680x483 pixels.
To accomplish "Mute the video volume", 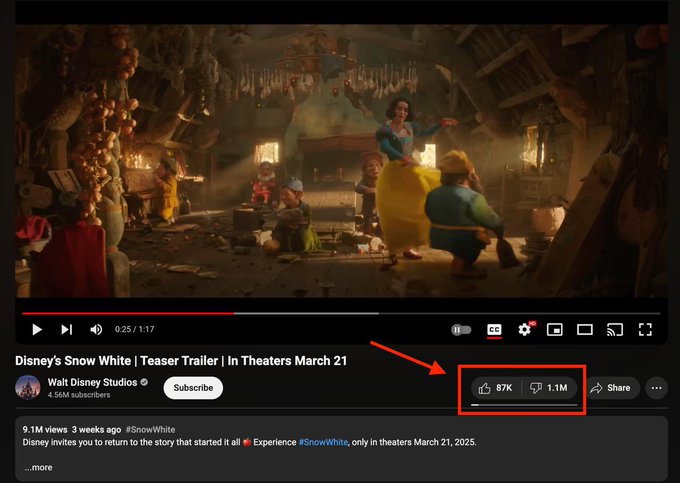I will click(96, 330).
